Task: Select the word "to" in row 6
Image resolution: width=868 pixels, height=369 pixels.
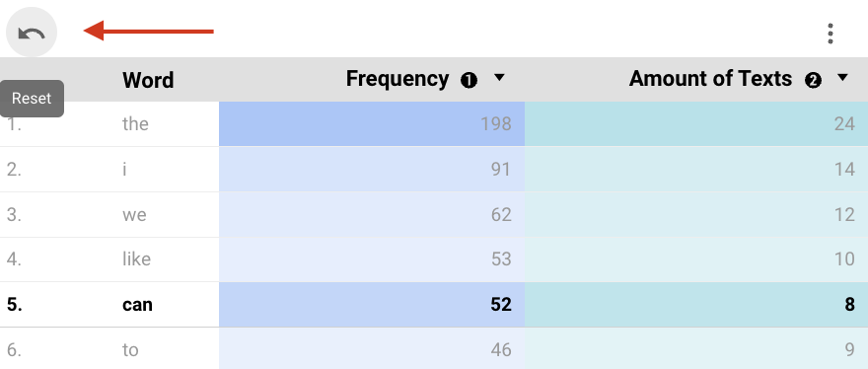Action: [130, 350]
